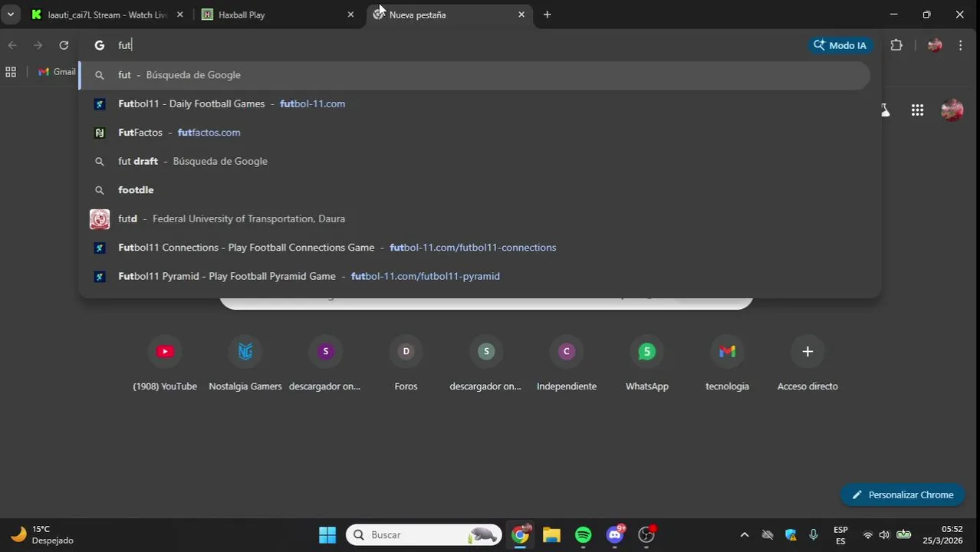
Task: Open the Gmail bookmark
Action: [x=58, y=71]
